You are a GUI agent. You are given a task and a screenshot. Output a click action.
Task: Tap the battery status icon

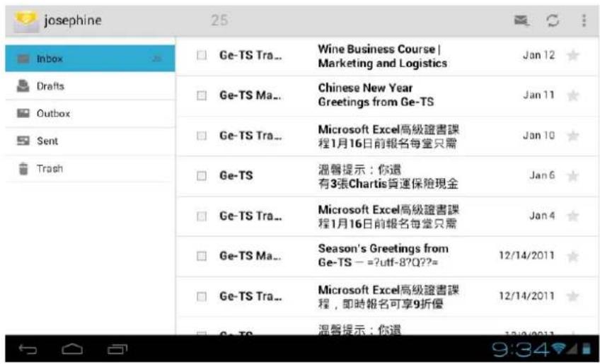tap(587, 348)
